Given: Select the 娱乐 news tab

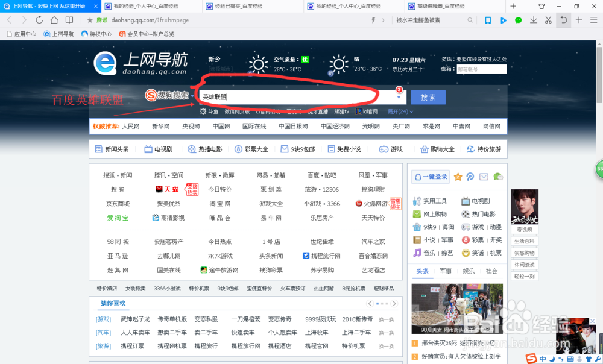Looking at the screenshot, I should click(469, 271).
